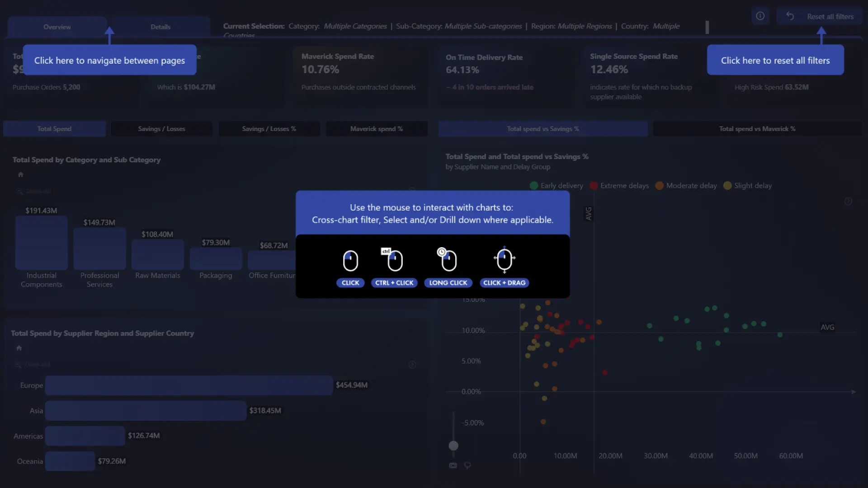This screenshot has height=488, width=868.
Task: Click Maverick spend % metric button
Action: (376, 129)
